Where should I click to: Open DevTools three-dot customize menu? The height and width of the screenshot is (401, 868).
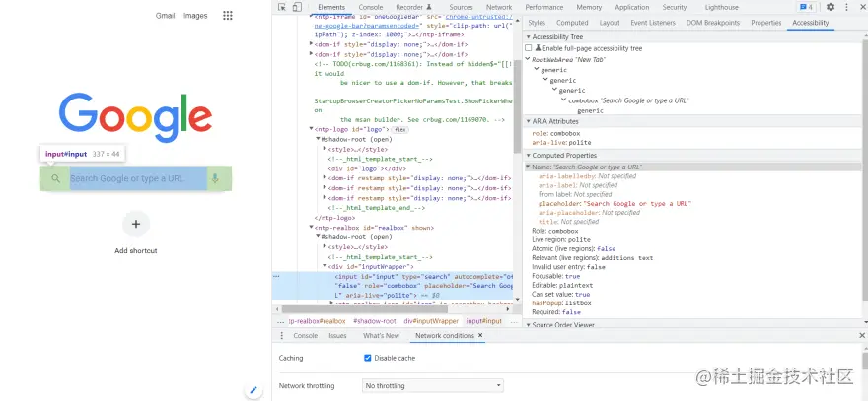(x=844, y=7)
